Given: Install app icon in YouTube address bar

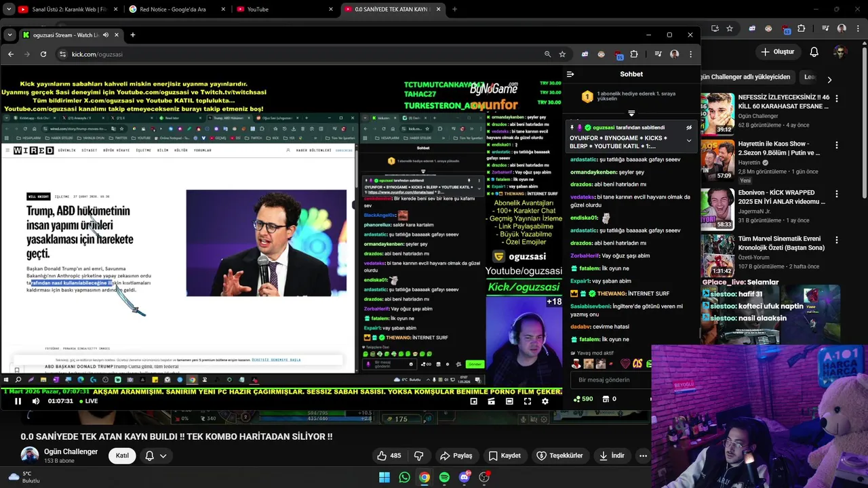Looking at the screenshot, I should [x=715, y=28].
